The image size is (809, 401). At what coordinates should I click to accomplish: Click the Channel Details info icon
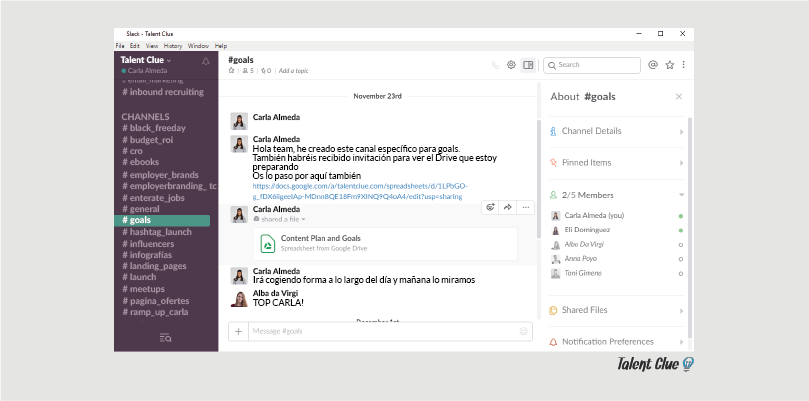pos(553,131)
